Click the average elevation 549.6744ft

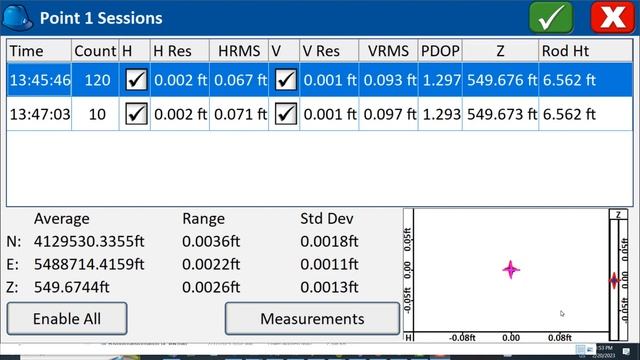[x=71, y=287]
